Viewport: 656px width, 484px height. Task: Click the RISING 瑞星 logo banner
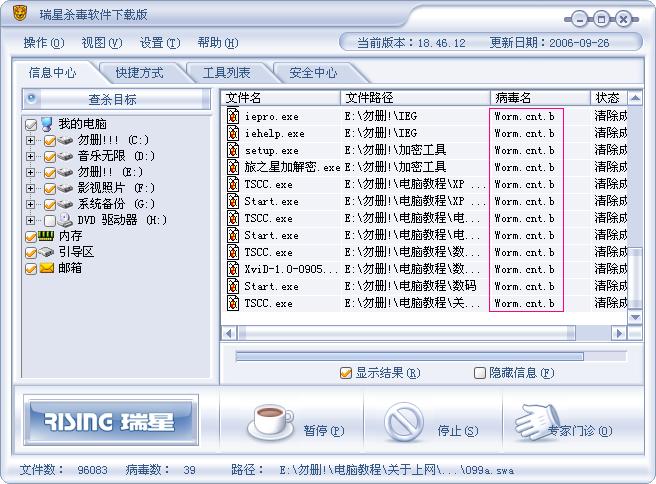tap(110, 420)
